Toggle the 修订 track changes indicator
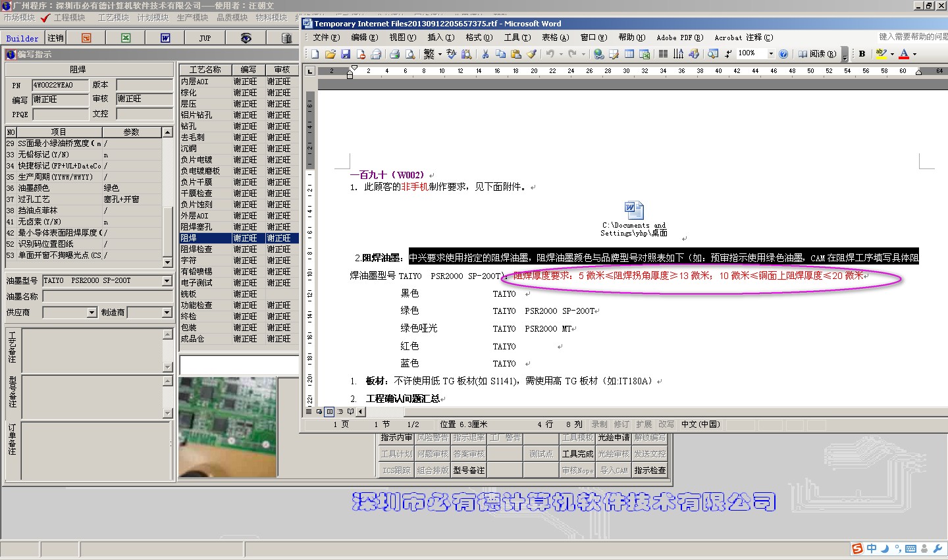948x560 pixels. (x=621, y=424)
